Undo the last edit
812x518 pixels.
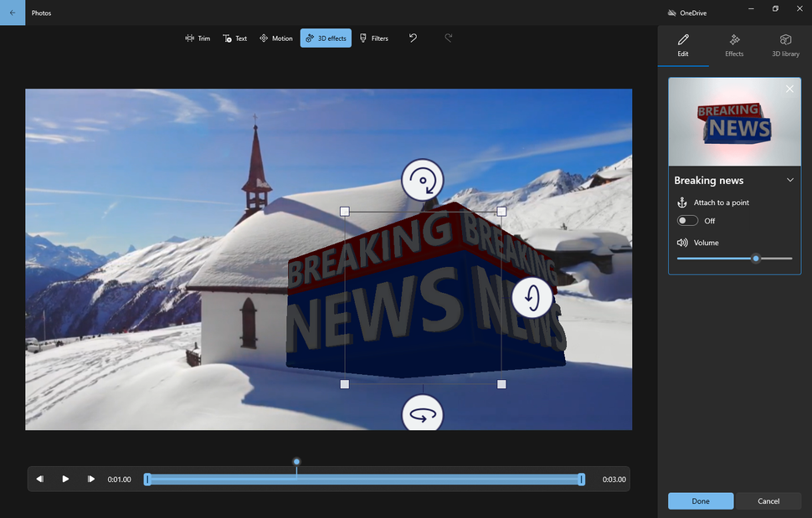413,38
